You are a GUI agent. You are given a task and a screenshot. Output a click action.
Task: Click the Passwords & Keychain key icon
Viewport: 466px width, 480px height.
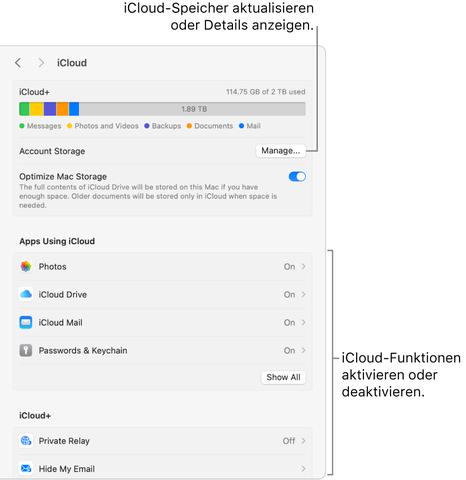pyautogui.click(x=26, y=350)
